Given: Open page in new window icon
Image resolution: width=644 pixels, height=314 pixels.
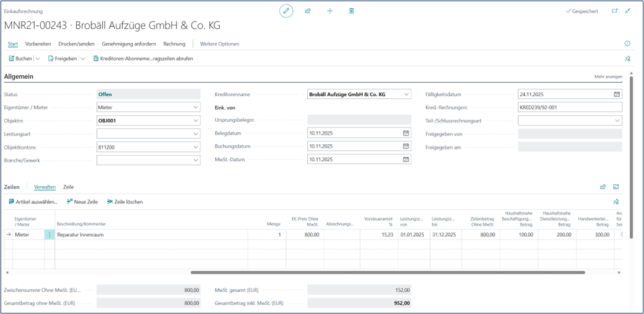Looking at the screenshot, I should pos(614,11).
